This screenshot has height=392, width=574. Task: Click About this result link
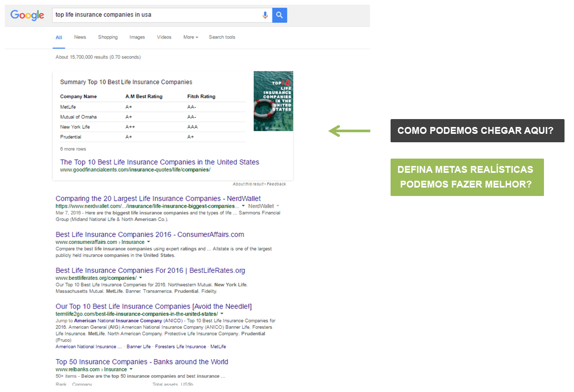click(x=248, y=184)
